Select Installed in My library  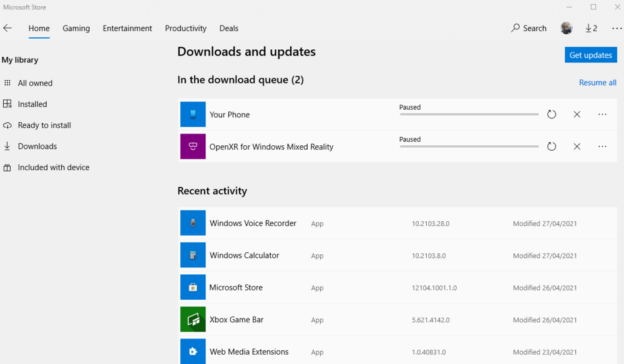tap(32, 104)
